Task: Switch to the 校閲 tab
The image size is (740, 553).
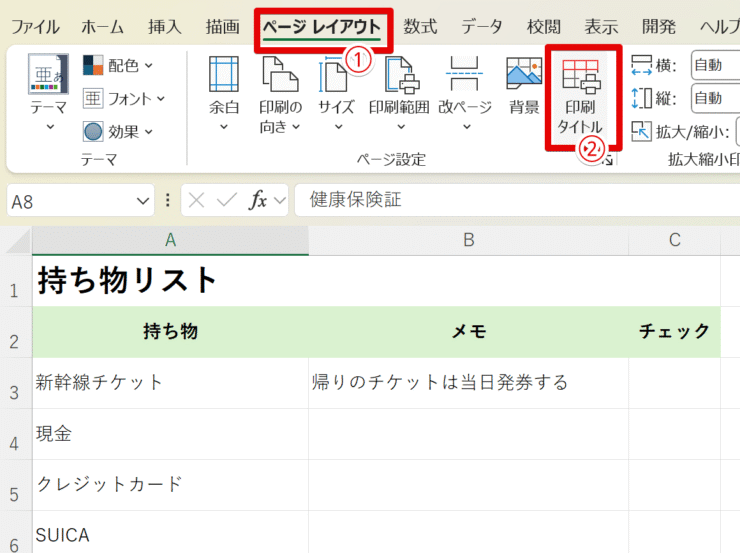Action: coord(544,27)
